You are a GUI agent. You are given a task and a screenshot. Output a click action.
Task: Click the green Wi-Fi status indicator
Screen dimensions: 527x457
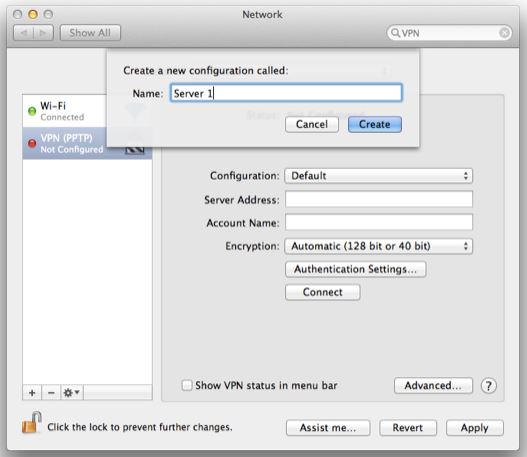point(32,111)
